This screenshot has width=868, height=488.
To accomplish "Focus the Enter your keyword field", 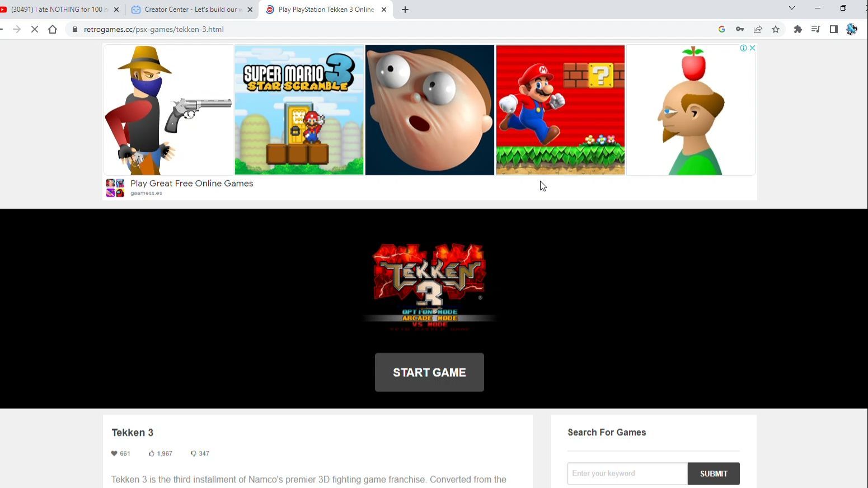I will tap(627, 473).
